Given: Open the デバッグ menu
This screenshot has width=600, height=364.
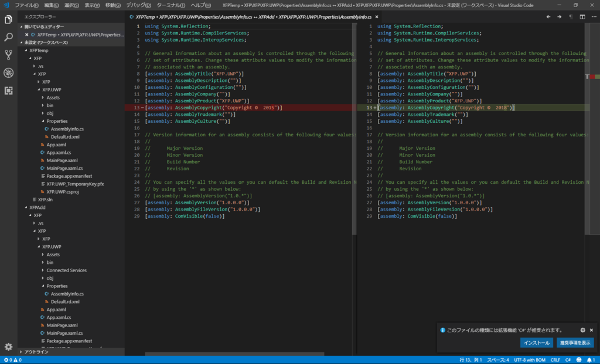Looking at the screenshot, I should pos(138,5).
